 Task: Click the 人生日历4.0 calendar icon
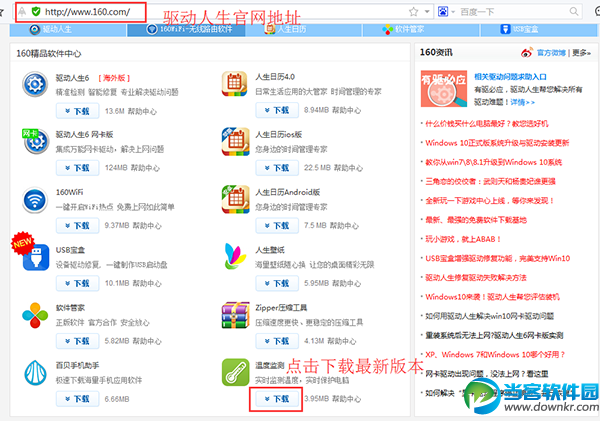(x=234, y=84)
